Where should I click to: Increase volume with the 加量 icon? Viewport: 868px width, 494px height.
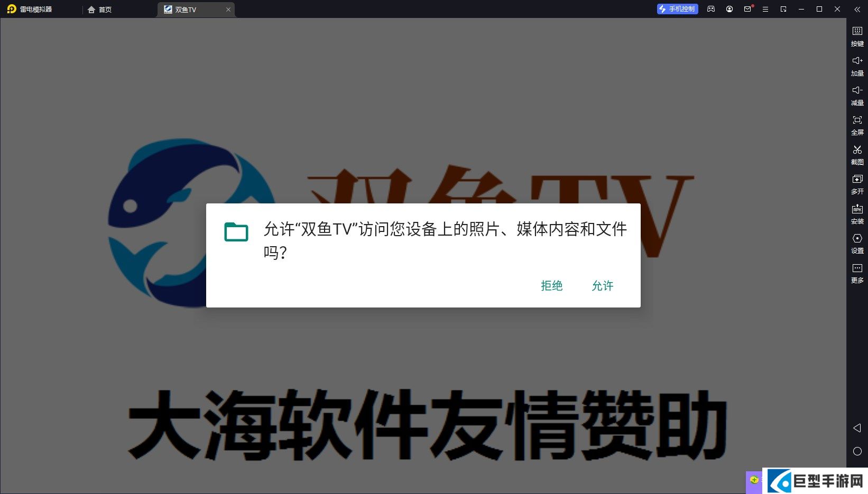click(x=857, y=66)
